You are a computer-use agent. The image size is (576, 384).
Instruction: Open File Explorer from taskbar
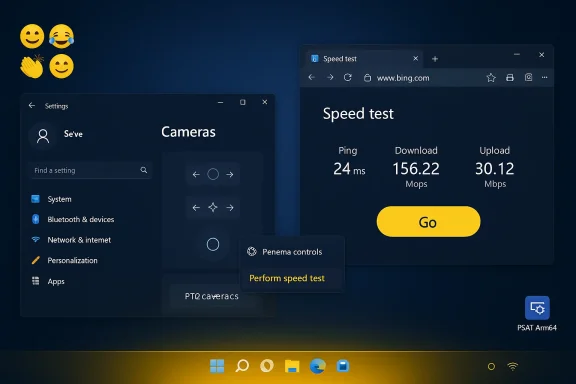(x=292, y=366)
